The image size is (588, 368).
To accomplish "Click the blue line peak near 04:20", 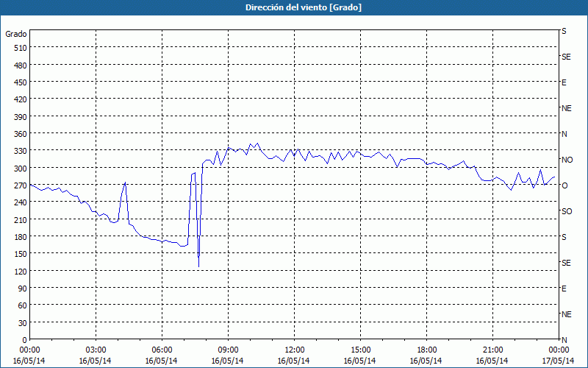I will (x=125, y=183).
